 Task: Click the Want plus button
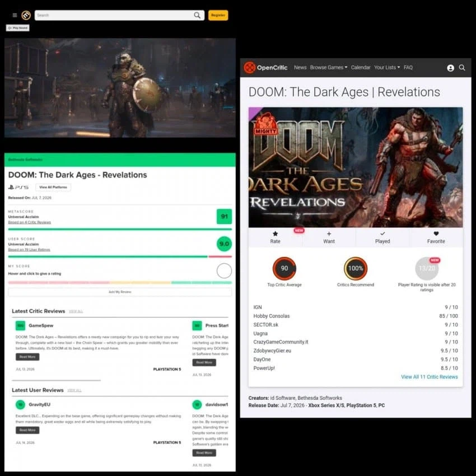329,237
